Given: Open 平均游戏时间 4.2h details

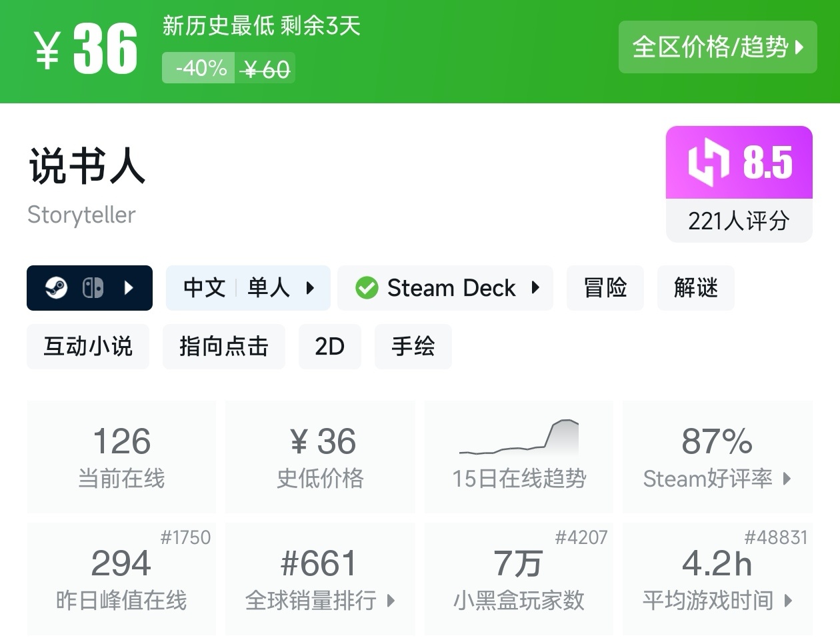Looking at the screenshot, I should (717, 579).
